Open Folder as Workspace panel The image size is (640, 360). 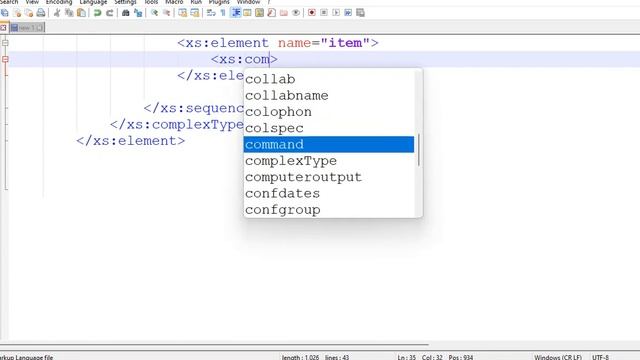[x=284, y=13]
